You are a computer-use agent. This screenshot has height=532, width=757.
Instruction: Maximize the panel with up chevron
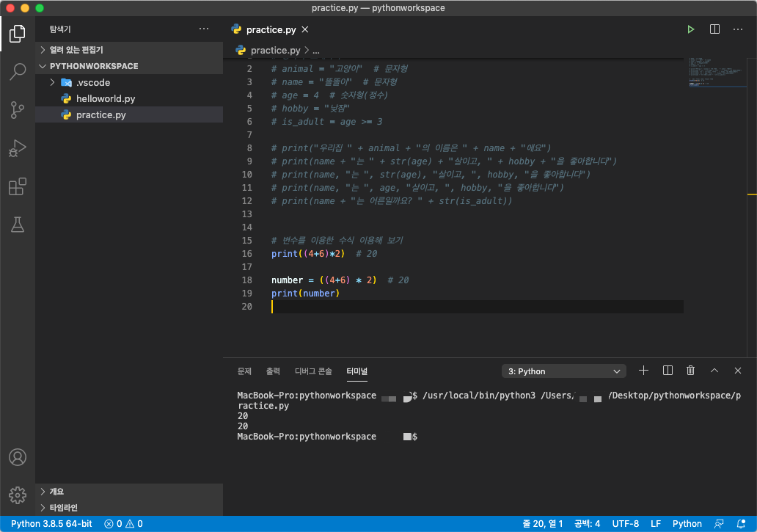click(714, 371)
